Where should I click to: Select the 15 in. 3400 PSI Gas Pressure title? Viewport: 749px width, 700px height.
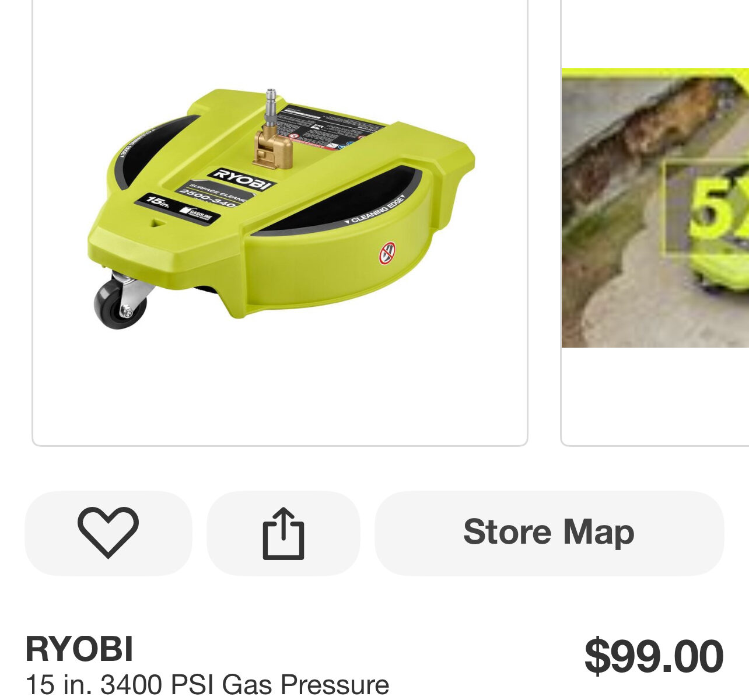207,684
